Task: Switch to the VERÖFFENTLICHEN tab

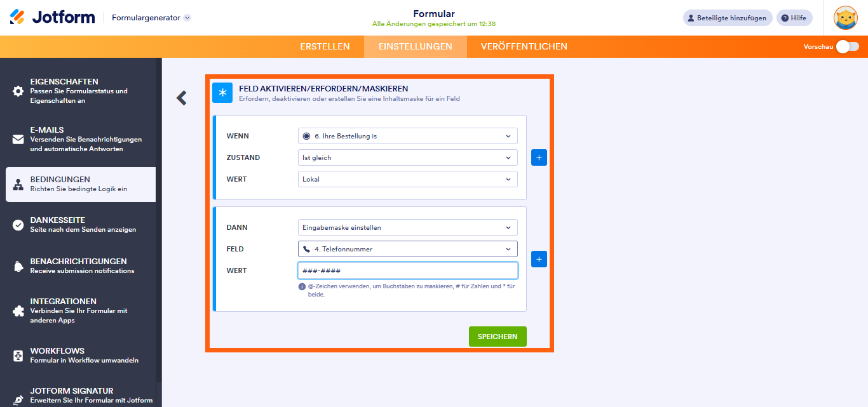Action: (x=524, y=46)
